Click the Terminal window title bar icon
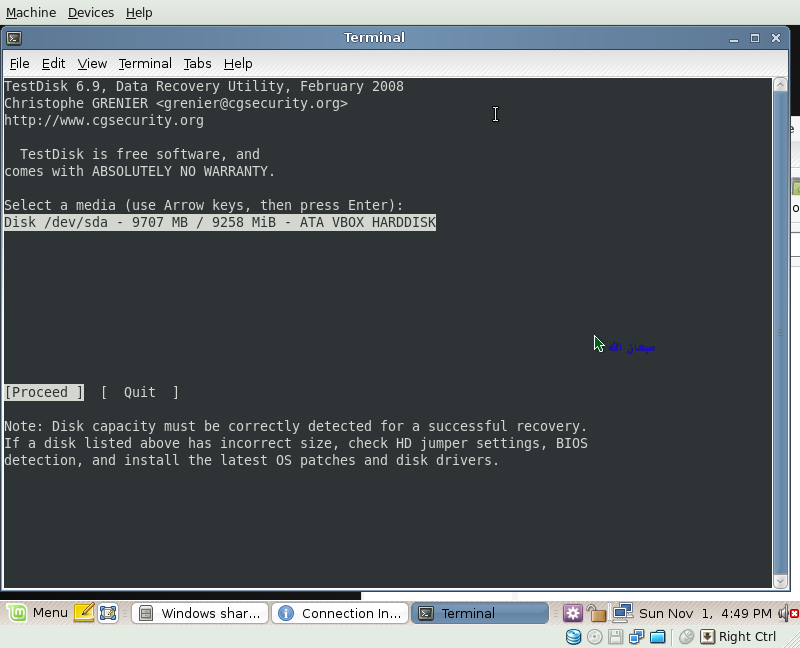This screenshot has width=800, height=648. 14,38
